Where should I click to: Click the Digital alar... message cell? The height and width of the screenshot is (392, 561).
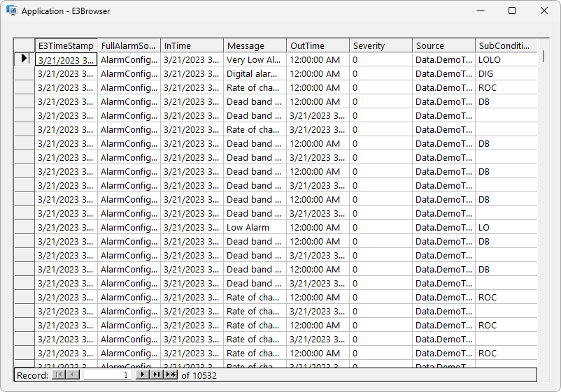pyautogui.click(x=255, y=73)
